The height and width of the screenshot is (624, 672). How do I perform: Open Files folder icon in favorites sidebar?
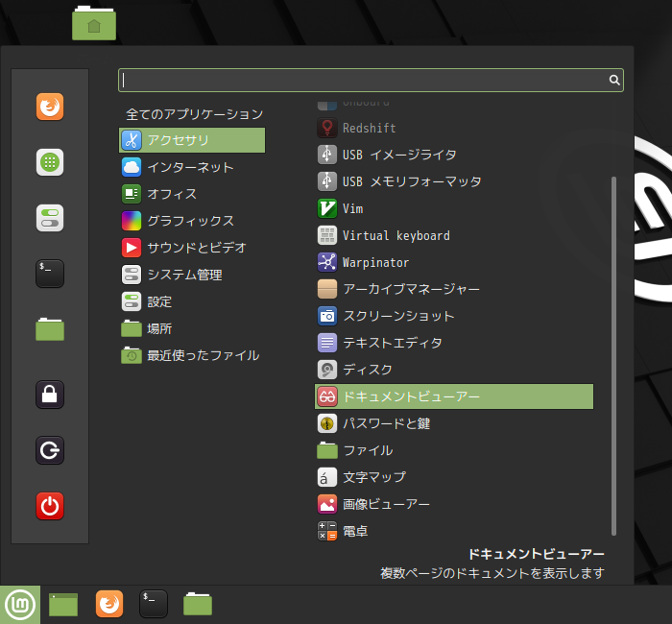coord(50,329)
